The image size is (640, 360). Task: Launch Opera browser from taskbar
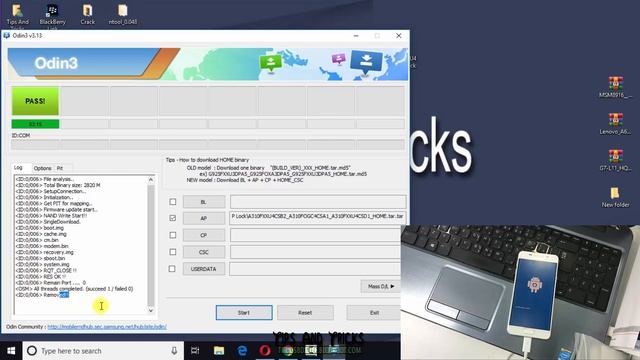(265, 351)
